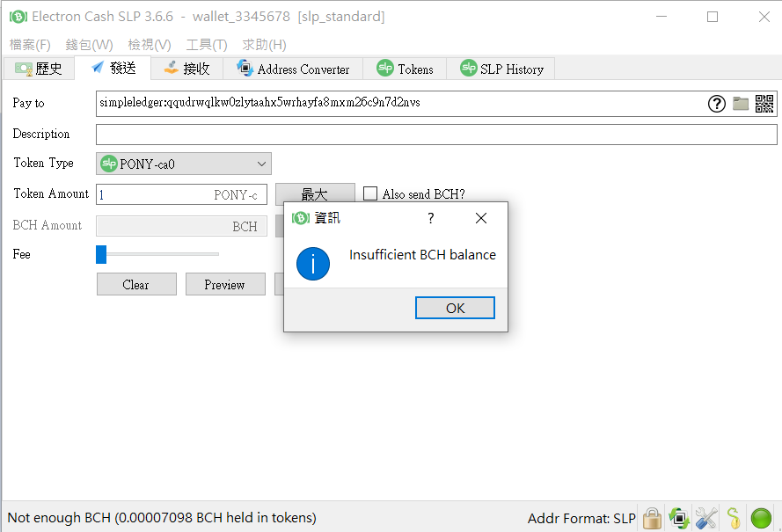
Task: Close the Insufficient BCH balance dialog
Action: pyautogui.click(x=481, y=218)
